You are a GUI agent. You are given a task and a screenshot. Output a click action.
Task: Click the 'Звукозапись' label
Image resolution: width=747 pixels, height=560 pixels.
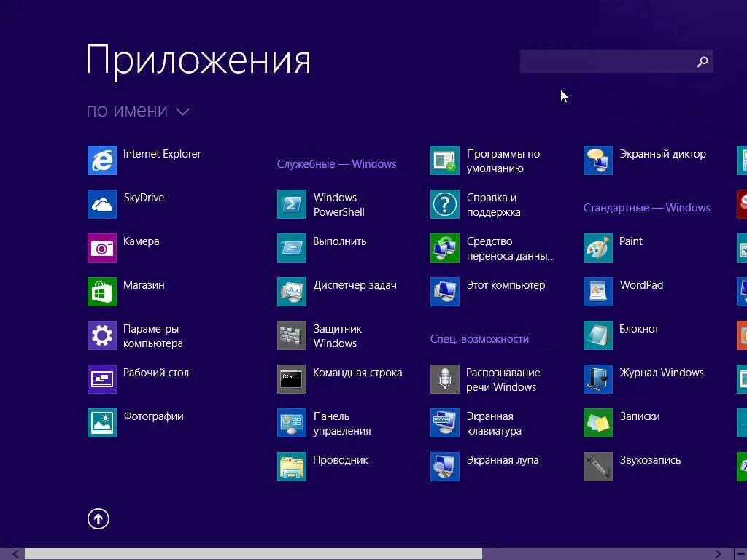pos(650,461)
